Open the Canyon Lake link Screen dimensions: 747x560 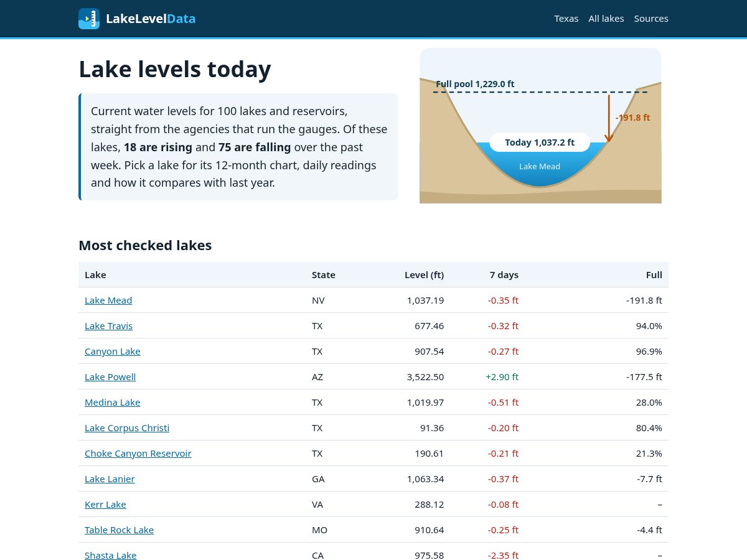coord(113,351)
